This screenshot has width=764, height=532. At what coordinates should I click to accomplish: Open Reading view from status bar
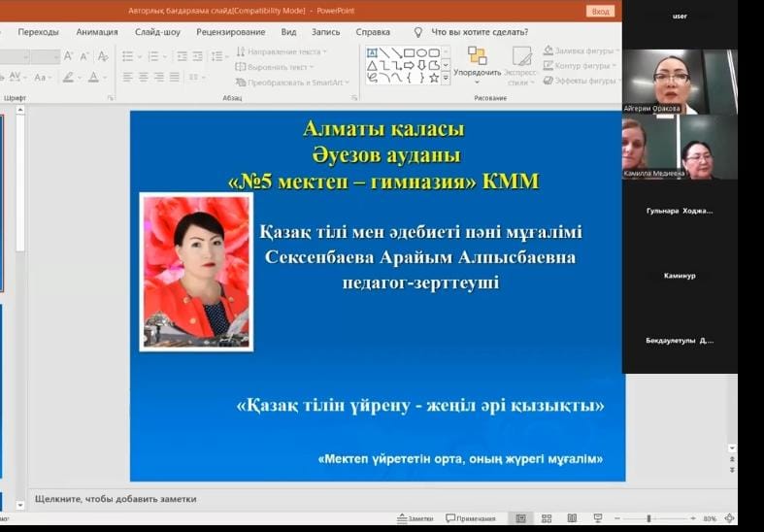(572, 518)
